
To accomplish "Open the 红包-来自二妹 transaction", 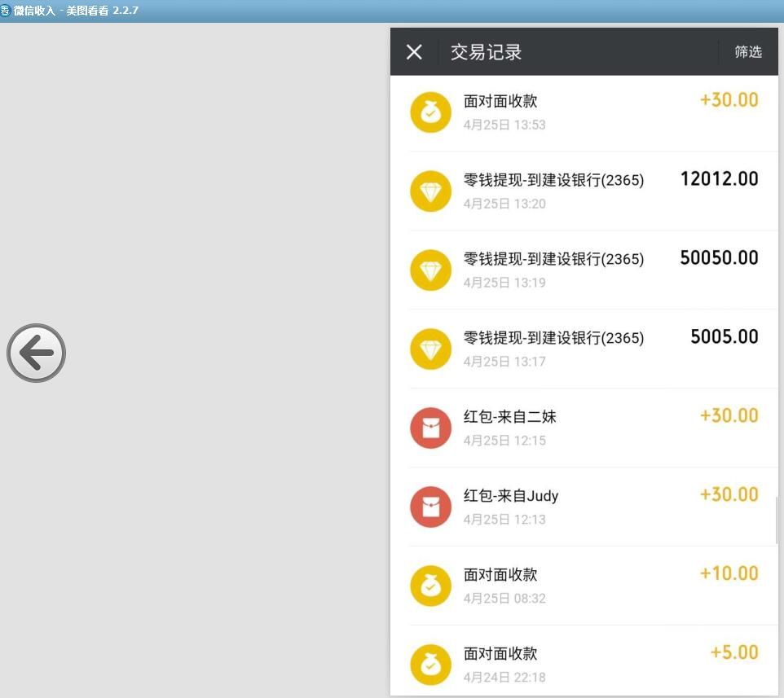I will point(584,428).
